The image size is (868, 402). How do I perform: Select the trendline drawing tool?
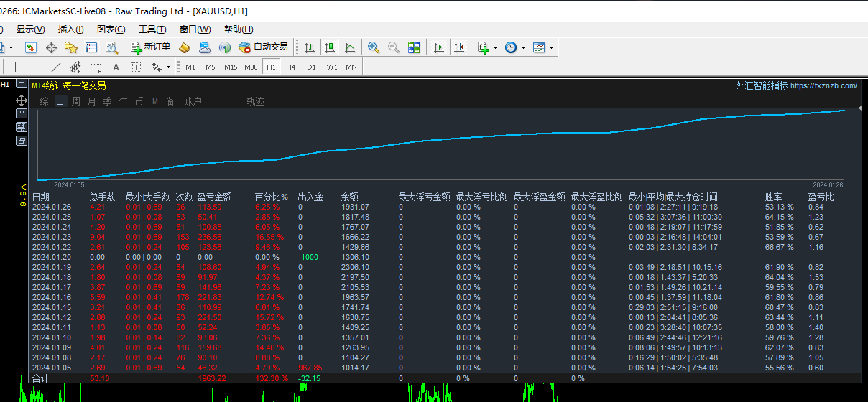(x=56, y=67)
